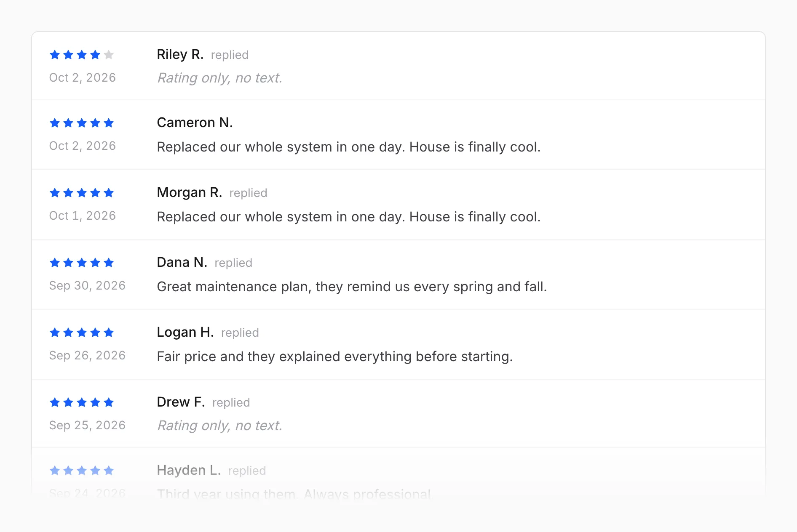Click the 'Great maintenance plan' review text
The width and height of the screenshot is (797, 532).
(352, 287)
